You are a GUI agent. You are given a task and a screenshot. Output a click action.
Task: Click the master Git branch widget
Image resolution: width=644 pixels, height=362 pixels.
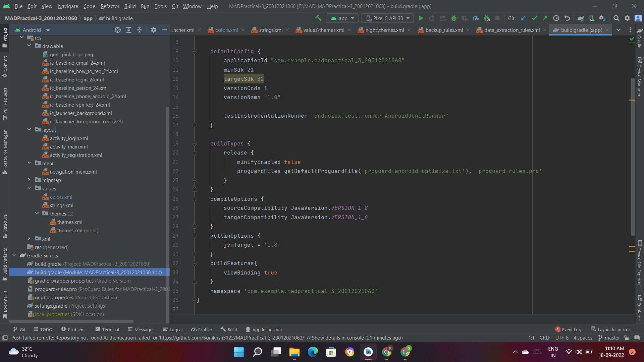point(609,338)
